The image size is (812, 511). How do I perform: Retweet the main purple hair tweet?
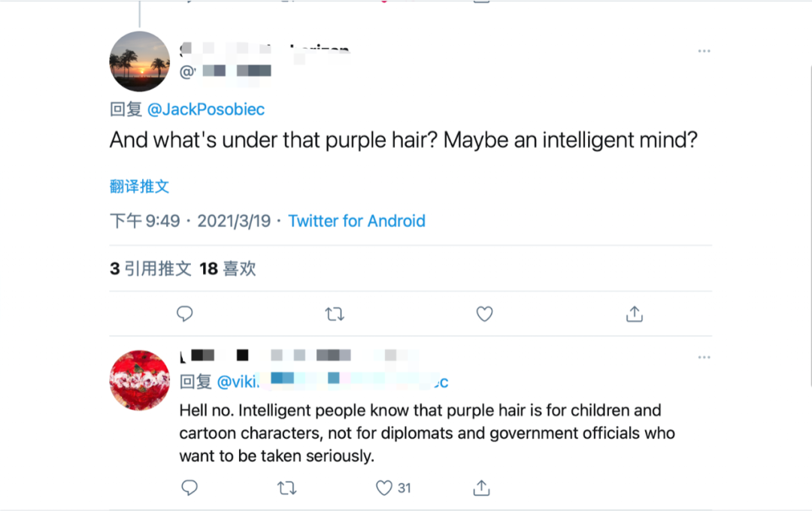pyautogui.click(x=335, y=314)
